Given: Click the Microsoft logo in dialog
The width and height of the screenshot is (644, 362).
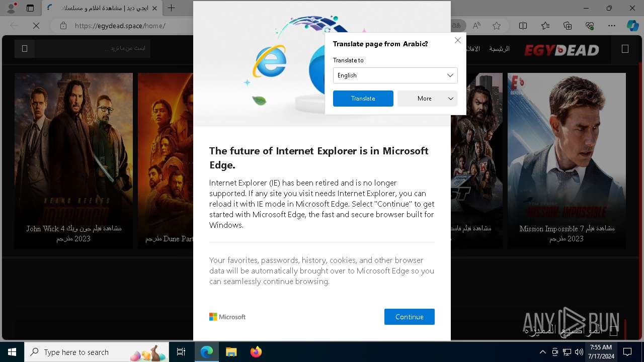Looking at the screenshot, I should pos(227,317).
